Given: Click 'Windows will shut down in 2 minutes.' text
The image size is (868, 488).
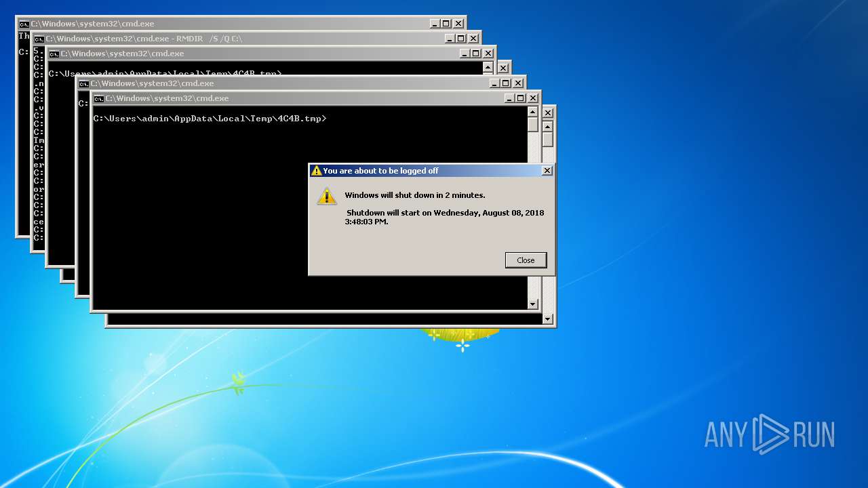Looking at the screenshot, I should [415, 195].
